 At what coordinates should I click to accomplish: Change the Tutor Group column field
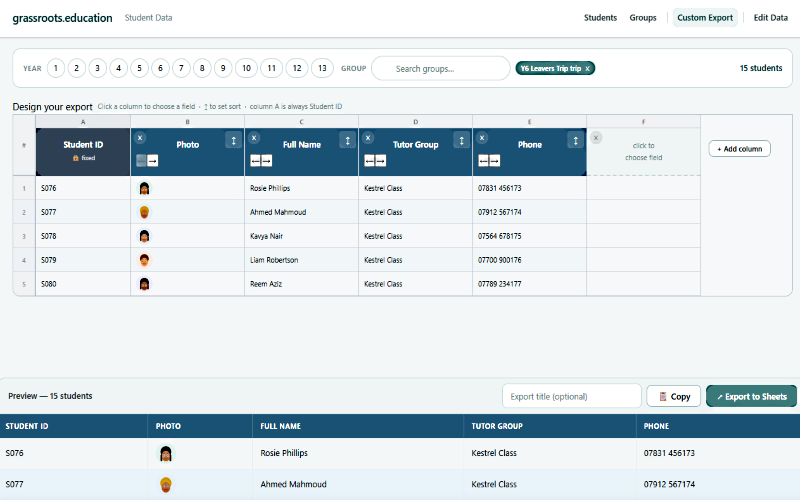coord(415,145)
